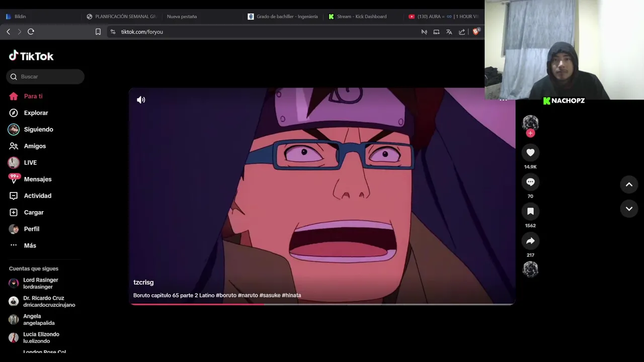Go to previous video with up chevron
Image resolution: width=644 pixels, height=362 pixels.
point(629,185)
